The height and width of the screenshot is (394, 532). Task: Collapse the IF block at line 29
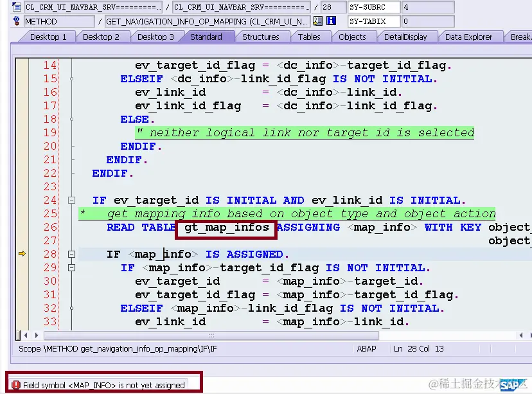(x=71, y=268)
